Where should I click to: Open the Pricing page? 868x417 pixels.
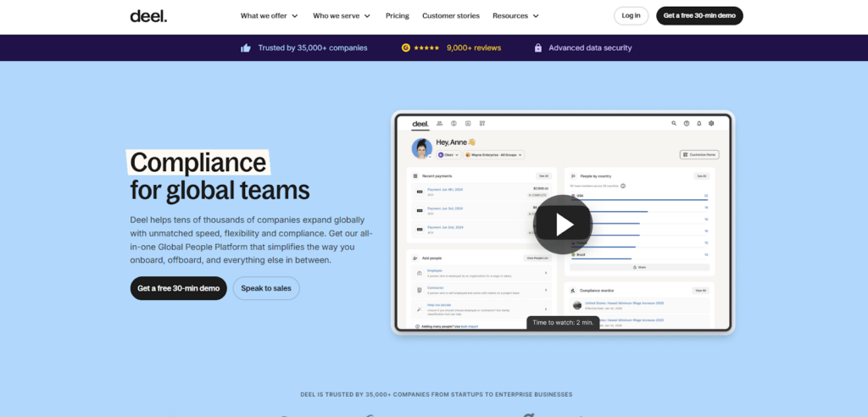tap(398, 16)
